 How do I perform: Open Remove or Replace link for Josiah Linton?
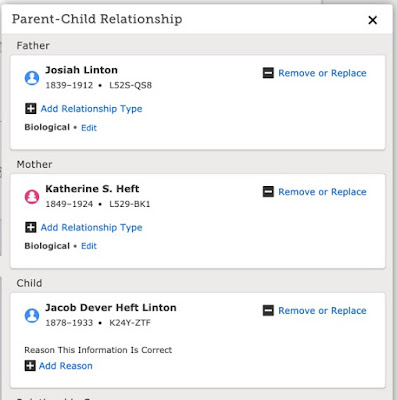322,73
